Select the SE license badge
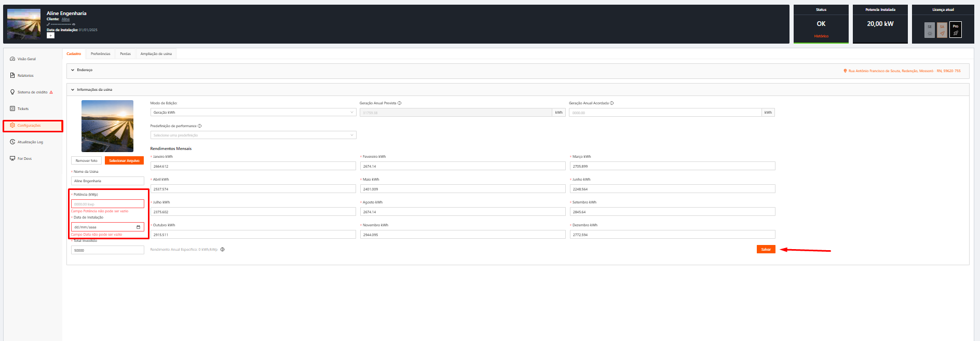This screenshot has height=341, width=980. coord(930,30)
